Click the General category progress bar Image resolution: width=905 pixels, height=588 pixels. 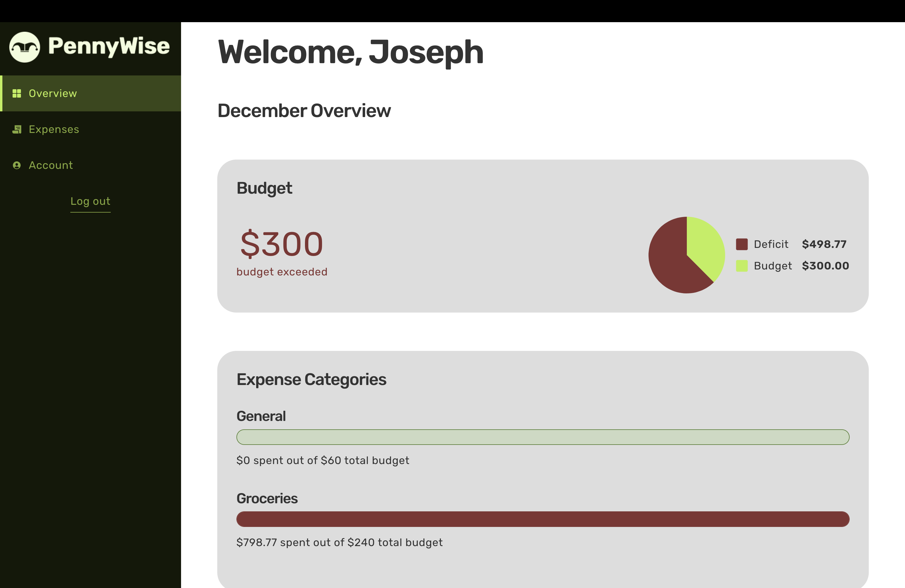tap(543, 437)
